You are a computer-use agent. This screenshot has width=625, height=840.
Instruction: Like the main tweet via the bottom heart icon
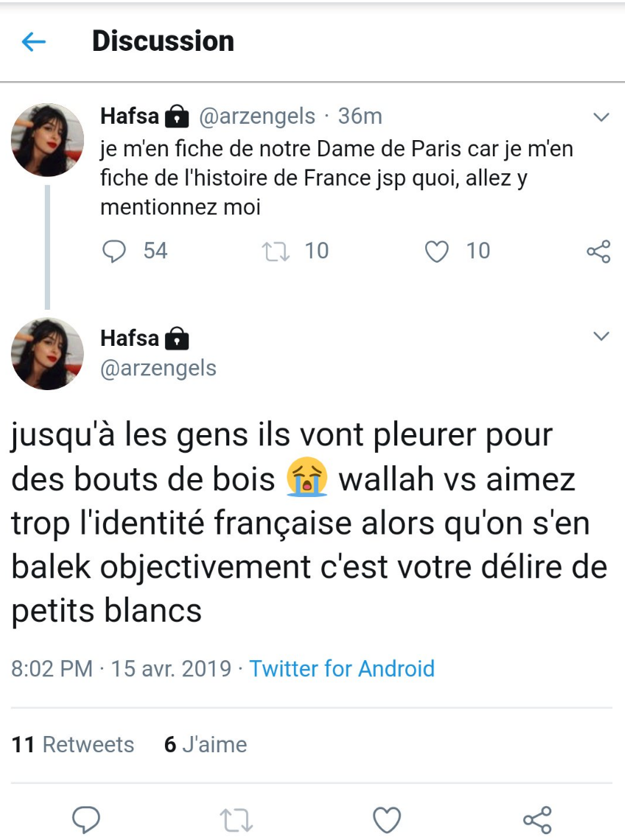coord(387,819)
